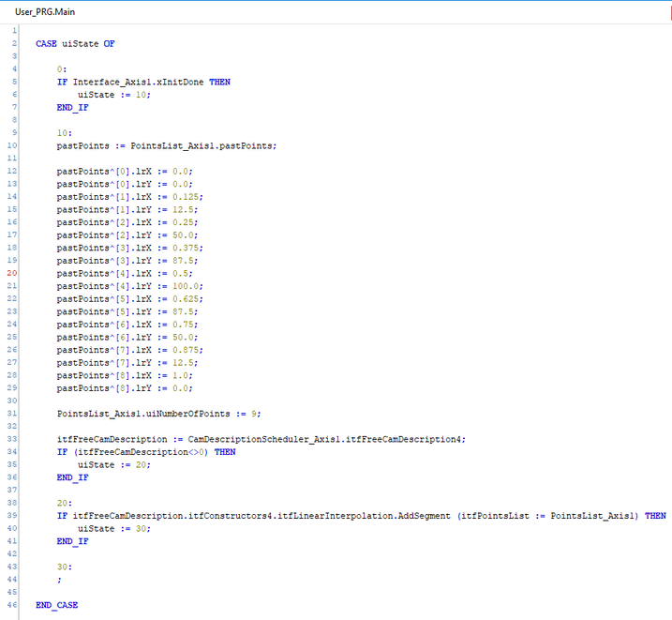Screen dimensions: 672x620
Task: Click the case label 30: line
Action: [62, 567]
